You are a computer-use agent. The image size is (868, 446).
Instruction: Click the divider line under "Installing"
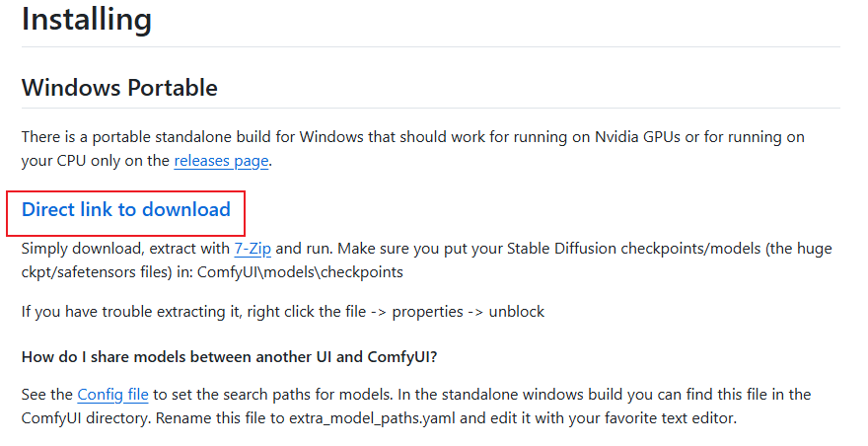point(430,46)
